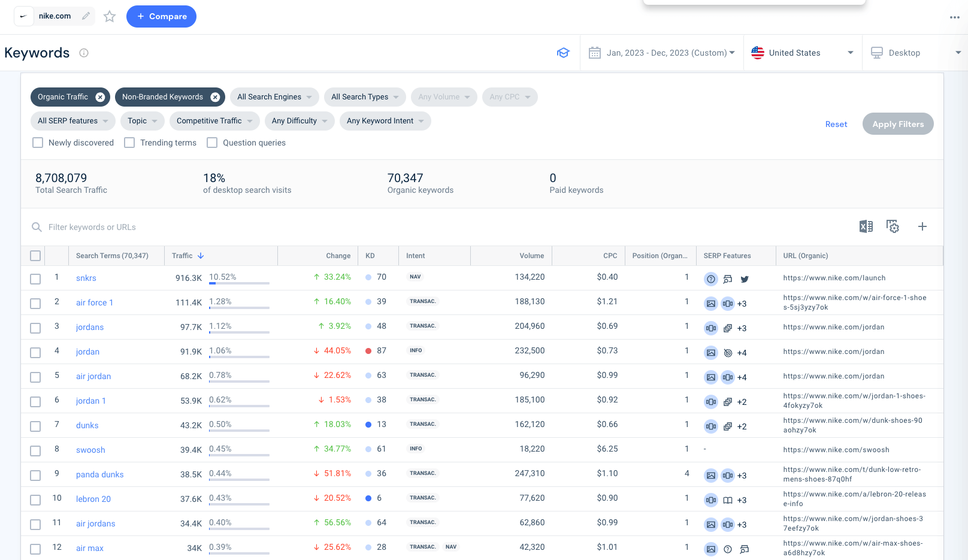Sort by Search Terms column header
This screenshot has height=560, width=968.
(x=112, y=256)
